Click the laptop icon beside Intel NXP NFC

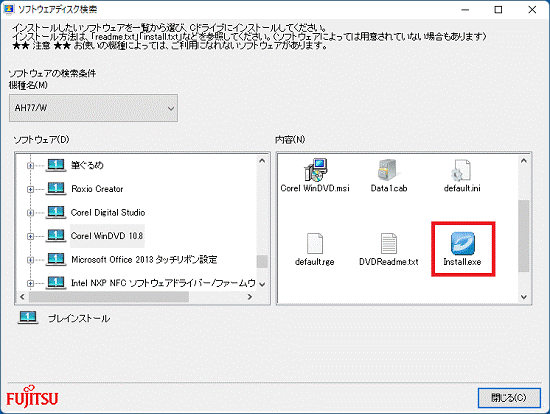click(x=56, y=283)
